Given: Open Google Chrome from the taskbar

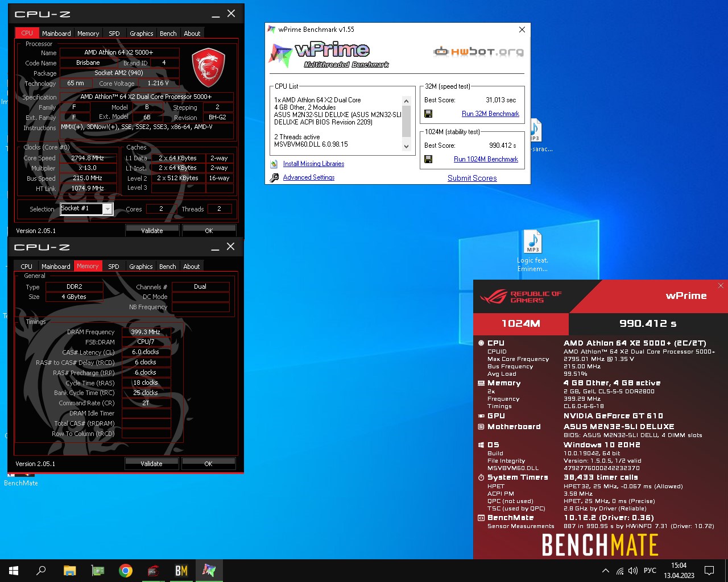Looking at the screenshot, I should [126, 571].
